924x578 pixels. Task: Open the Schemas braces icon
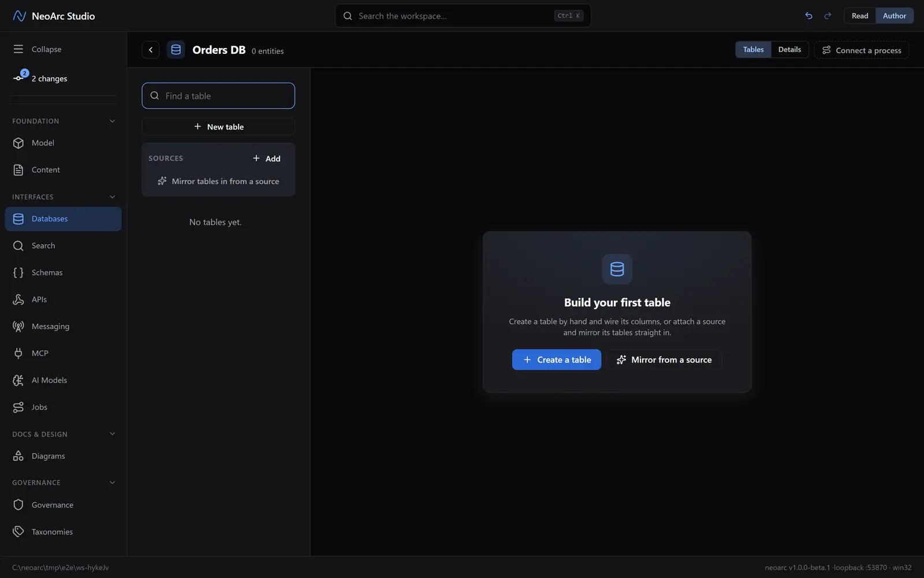tap(18, 272)
